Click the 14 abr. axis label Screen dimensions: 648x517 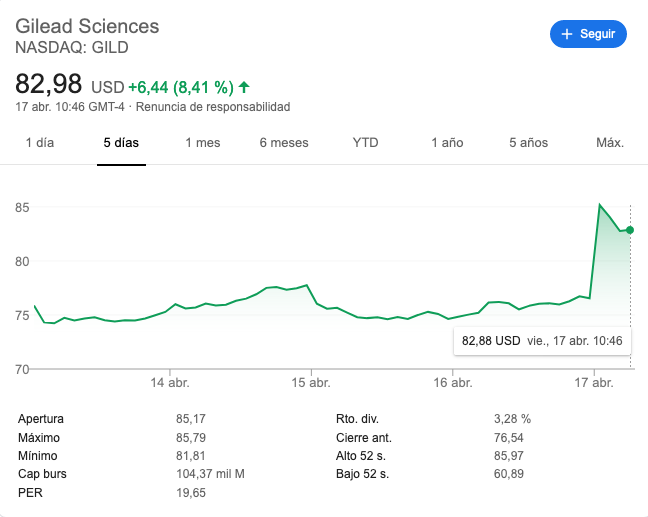170,383
